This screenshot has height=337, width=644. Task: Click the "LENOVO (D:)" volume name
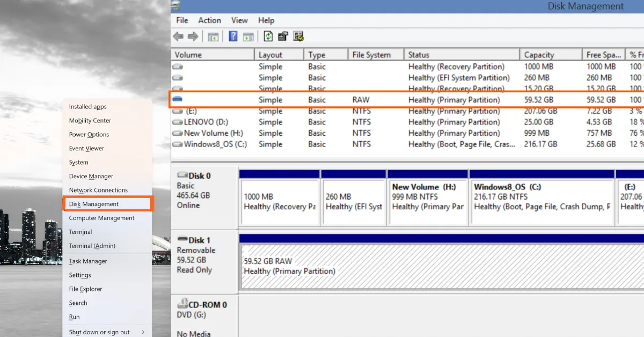pos(206,122)
